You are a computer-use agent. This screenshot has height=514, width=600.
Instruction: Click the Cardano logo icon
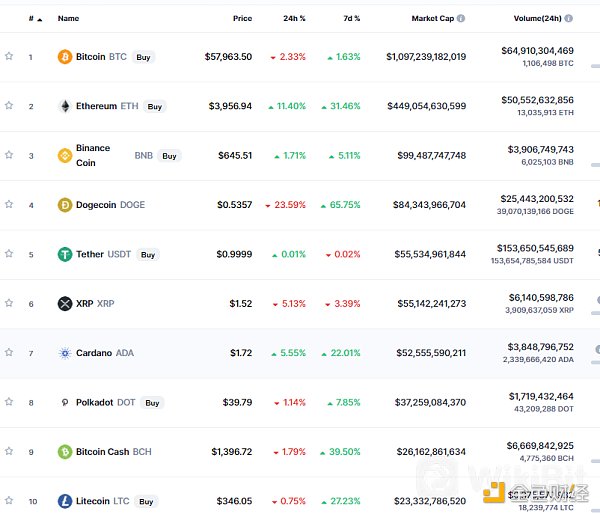(x=65, y=352)
